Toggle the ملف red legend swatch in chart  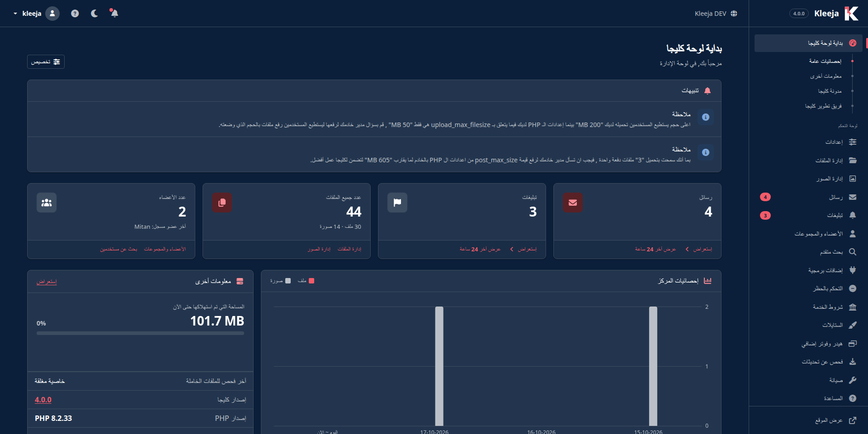[x=311, y=281]
